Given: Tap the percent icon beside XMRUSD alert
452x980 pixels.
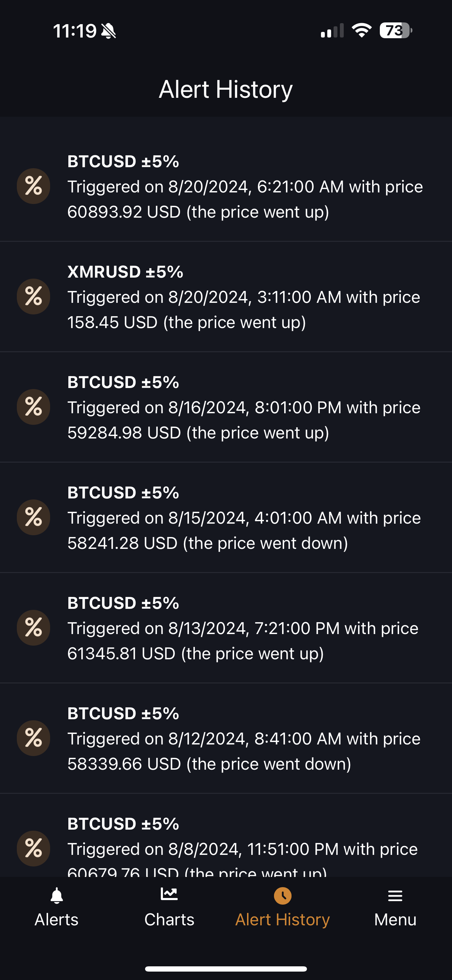Looking at the screenshot, I should pyautogui.click(x=34, y=297).
